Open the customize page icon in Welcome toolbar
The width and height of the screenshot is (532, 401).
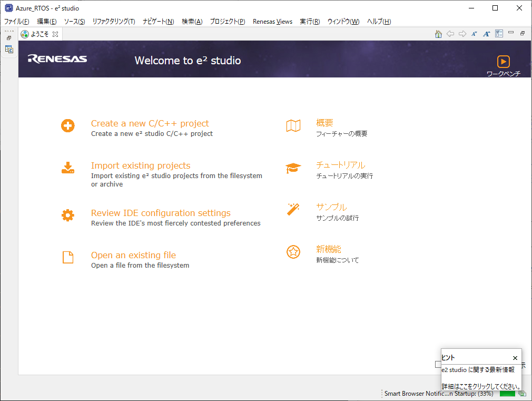click(499, 33)
